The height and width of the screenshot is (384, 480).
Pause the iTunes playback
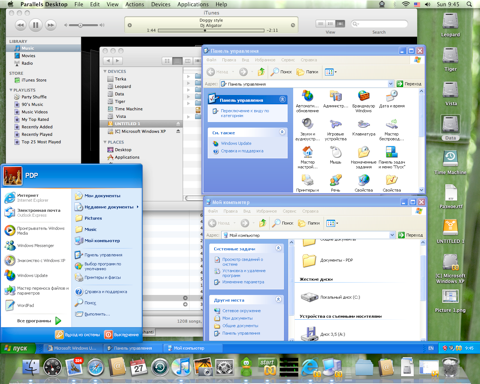point(35,25)
